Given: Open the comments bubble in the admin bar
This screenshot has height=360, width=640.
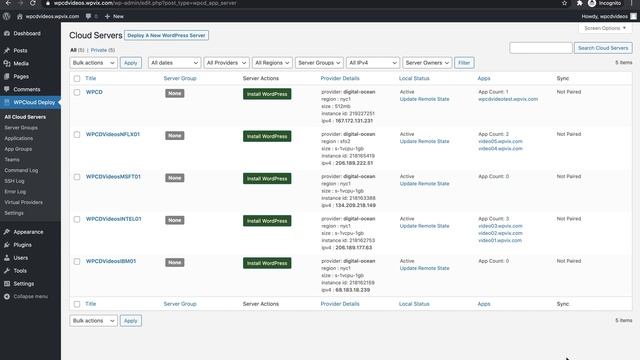Looking at the screenshot, I should (88, 16).
